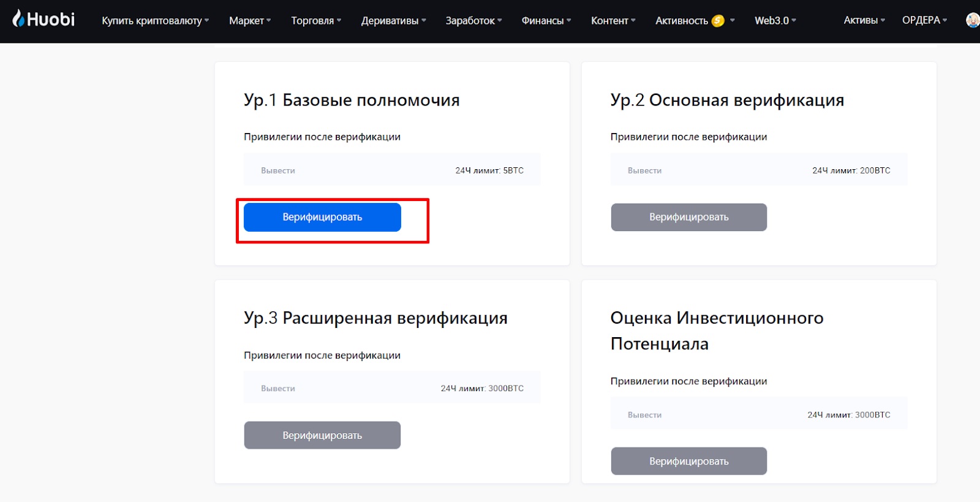Click Верифицировать under Оценка Инвестиционного Потенциала

[x=689, y=461]
